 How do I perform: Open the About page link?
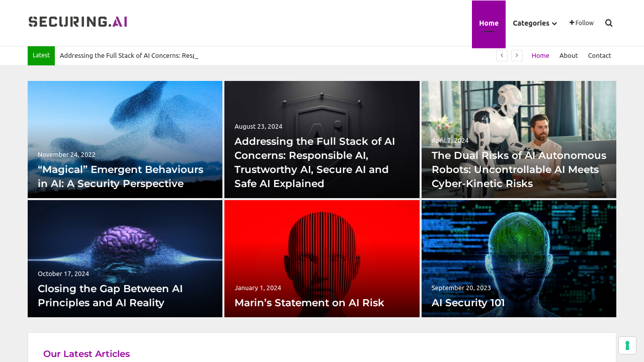[x=569, y=55]
